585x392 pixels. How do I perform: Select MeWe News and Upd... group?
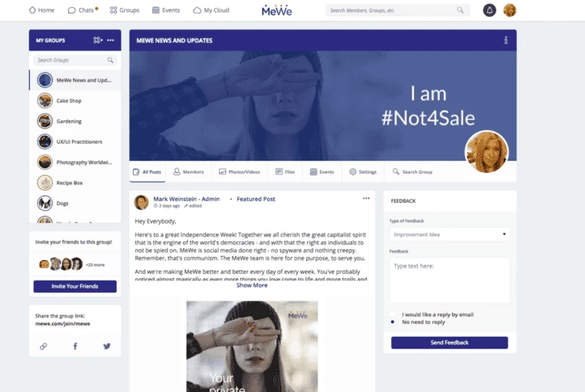(x=75, y=80)
